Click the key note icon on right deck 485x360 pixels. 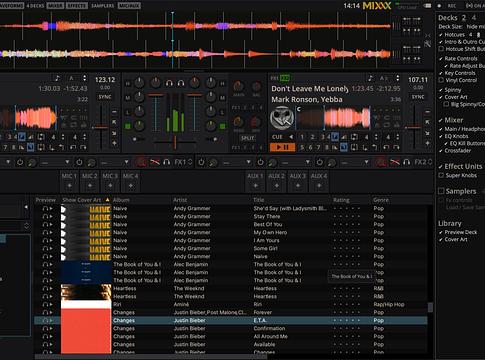(370, 78)
